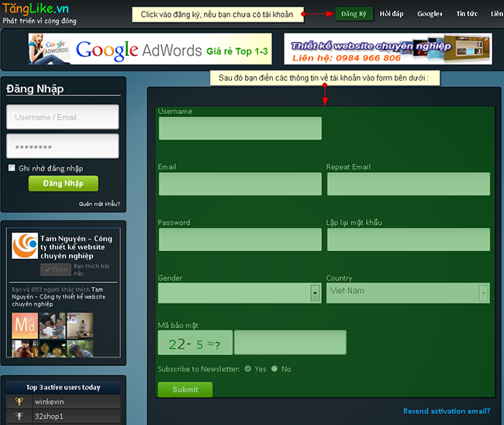The height and width of the screenshot is (425, 504).
Task: Open the Hỏi đáp menu item
Action: coord(391,14)
